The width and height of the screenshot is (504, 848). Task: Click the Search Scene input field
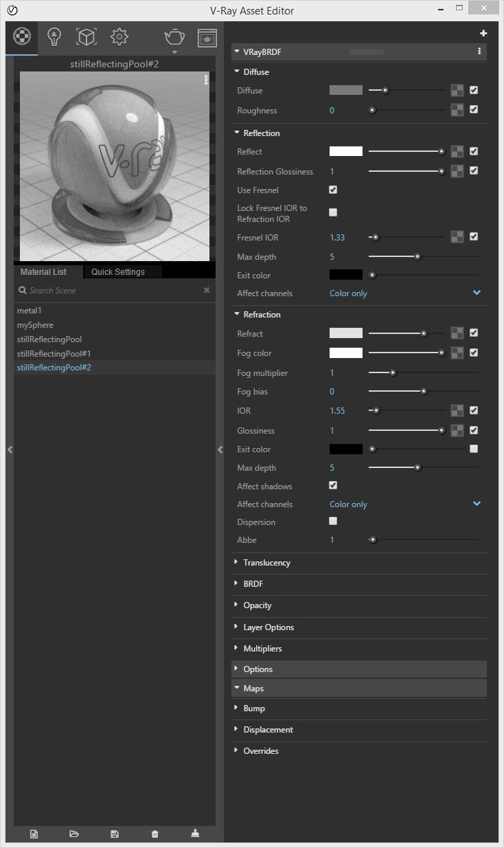click(113, 291)
